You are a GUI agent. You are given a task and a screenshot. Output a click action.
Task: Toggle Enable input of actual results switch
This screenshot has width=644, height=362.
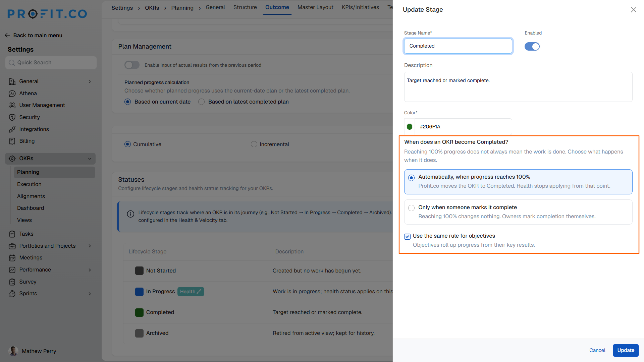pyautogui.click(x=132, y=65)
